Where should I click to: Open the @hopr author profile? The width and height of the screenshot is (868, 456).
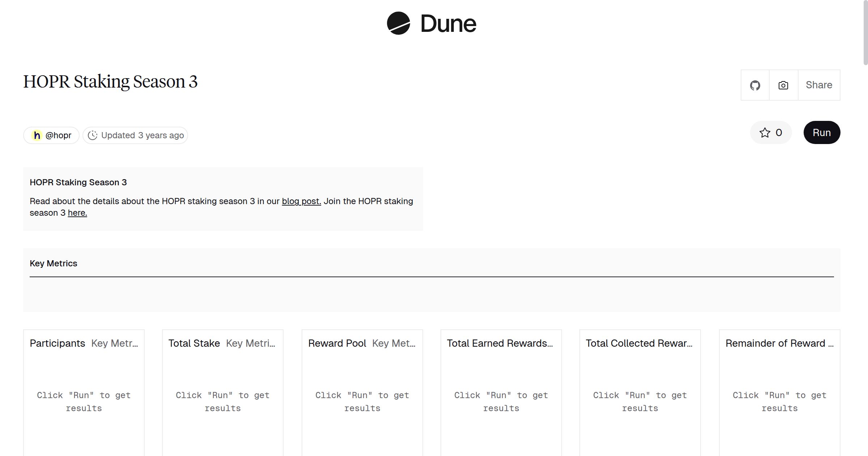58,135
